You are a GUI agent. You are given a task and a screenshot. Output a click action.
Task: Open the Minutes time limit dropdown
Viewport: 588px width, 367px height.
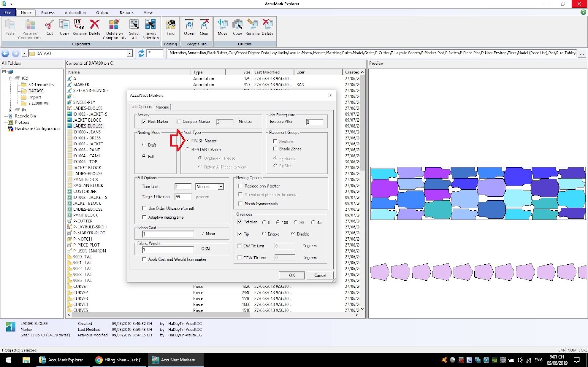tap(221, 186)
